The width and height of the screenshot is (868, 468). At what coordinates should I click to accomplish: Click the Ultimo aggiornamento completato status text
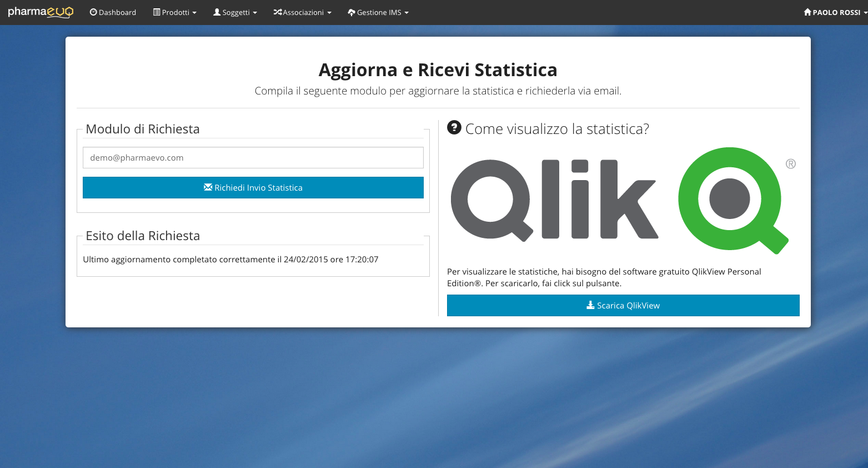coord(230,259)
